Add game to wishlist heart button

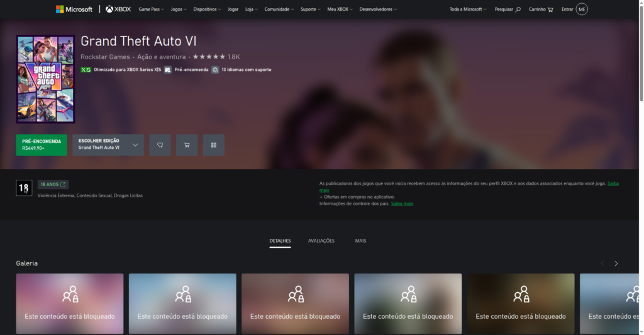[x=160, y=145]
